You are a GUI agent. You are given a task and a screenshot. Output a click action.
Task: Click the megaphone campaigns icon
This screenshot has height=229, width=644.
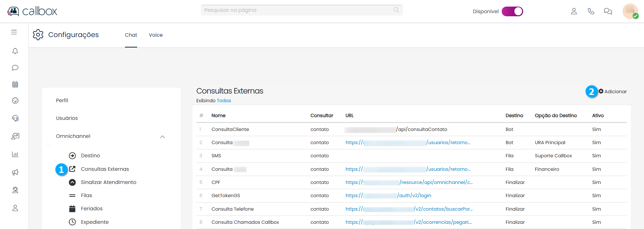[15, 172]
